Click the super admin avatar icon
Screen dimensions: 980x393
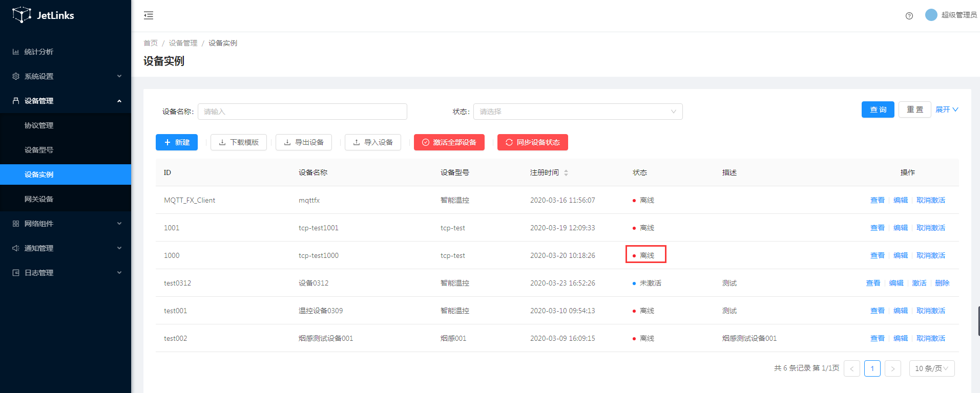coord(931,15)
